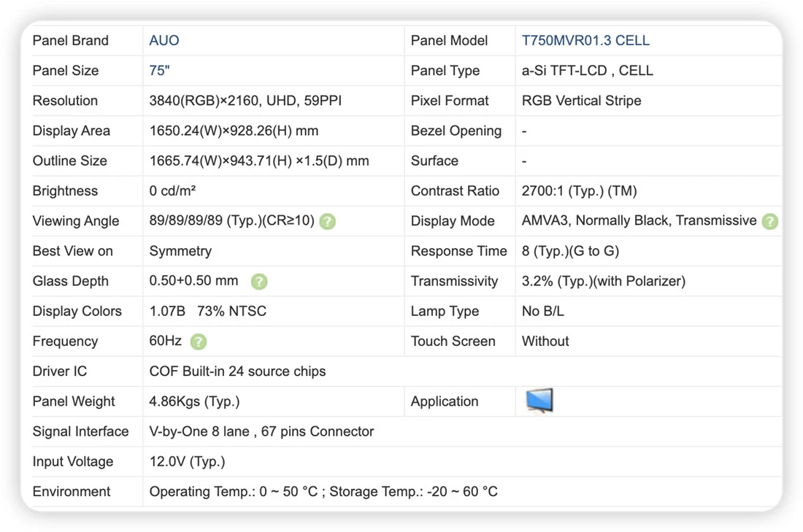Click the Input Voltage label
Screen dimensions: 803x532
(73, 462)
